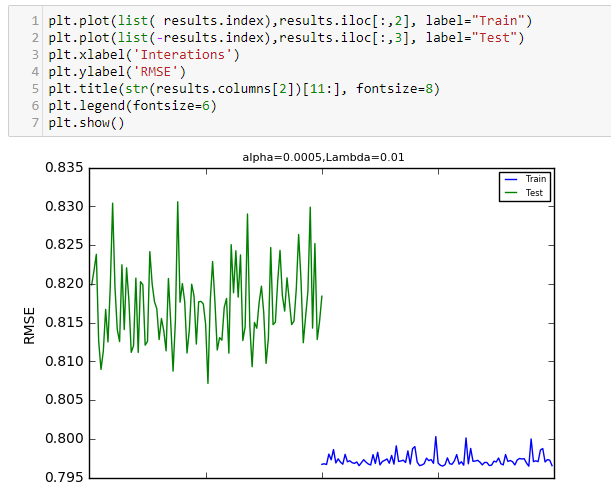
Task: Click the plt.xlabel('Interations') code line
Action: point(144,55)
